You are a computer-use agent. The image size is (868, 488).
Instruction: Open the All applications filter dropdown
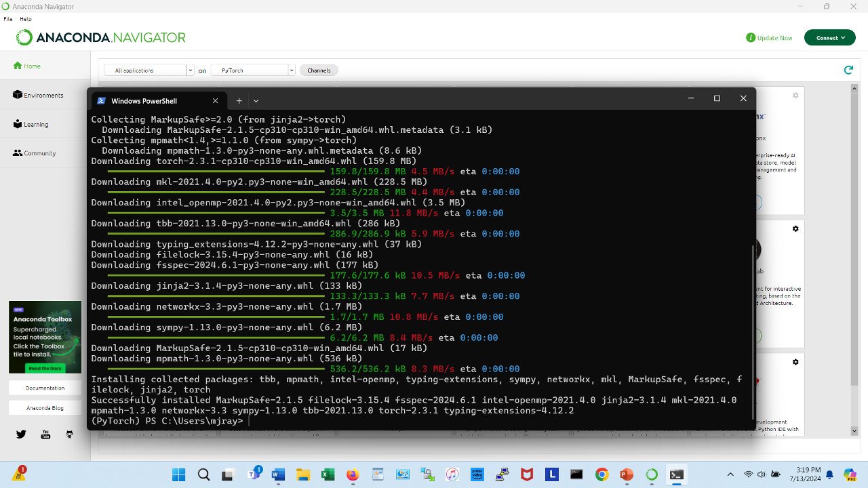coord(146,70)
